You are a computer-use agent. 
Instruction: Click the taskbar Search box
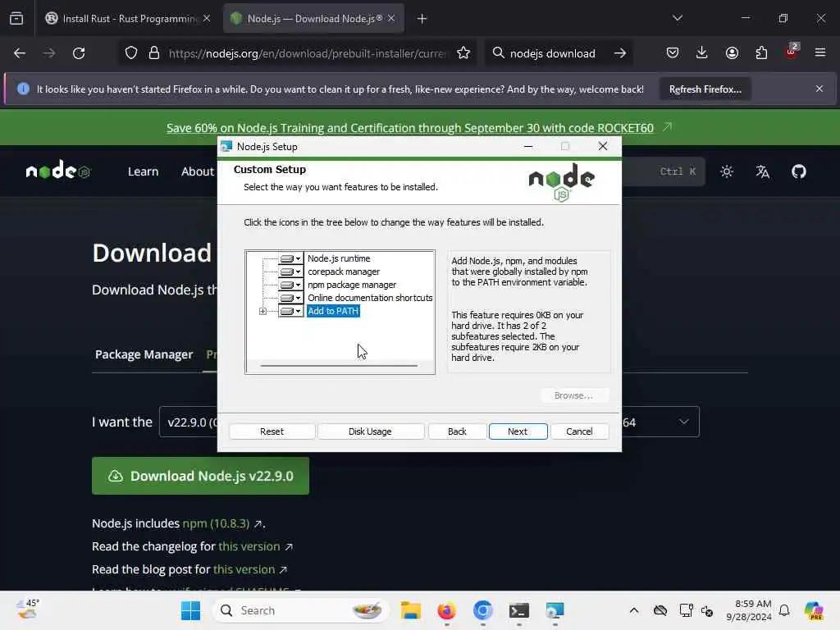coord(300,610)
